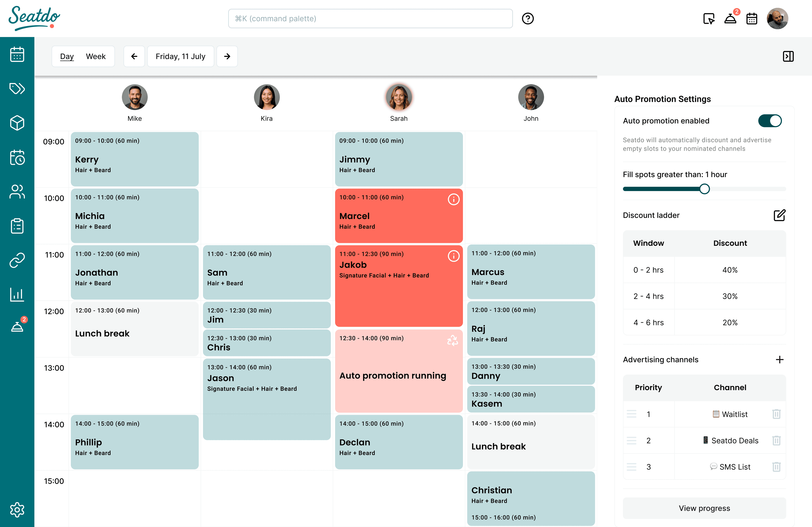812x527 pixels.
Task: Delete the Seatdo Deals channel
Action: pos(776,440)
